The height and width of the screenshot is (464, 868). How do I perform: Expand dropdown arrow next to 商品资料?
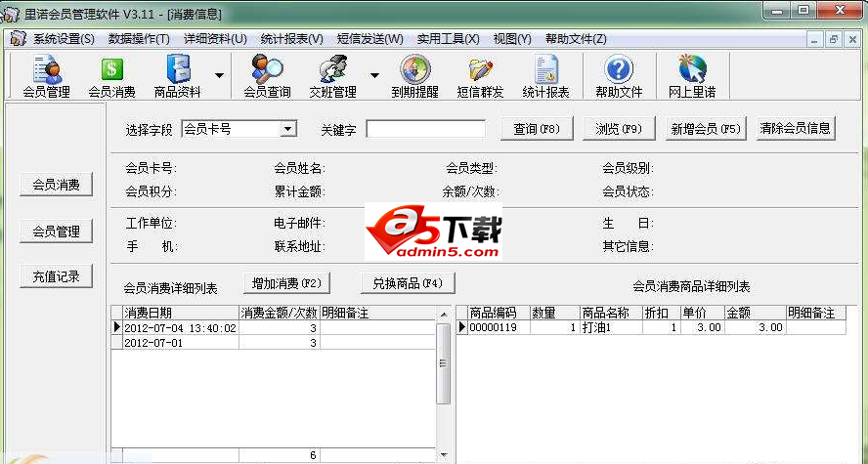tap(219, 76)
